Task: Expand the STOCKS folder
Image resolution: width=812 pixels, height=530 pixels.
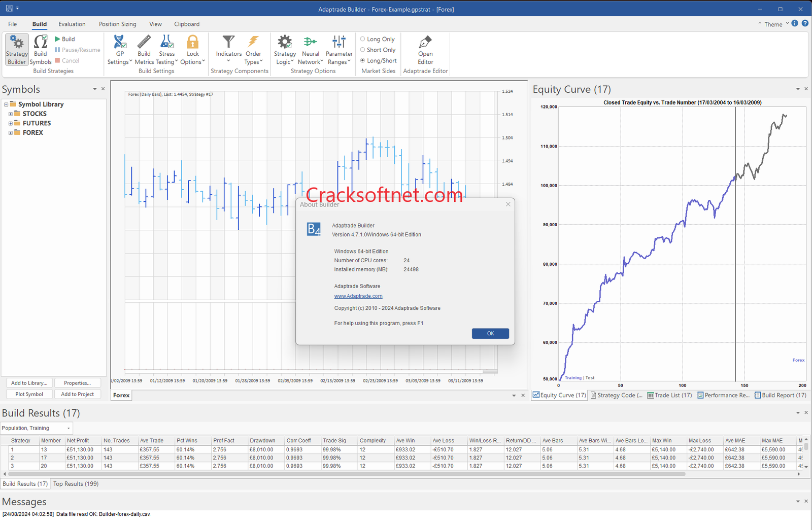Action: pyautogui.click(x=10, y=114)
